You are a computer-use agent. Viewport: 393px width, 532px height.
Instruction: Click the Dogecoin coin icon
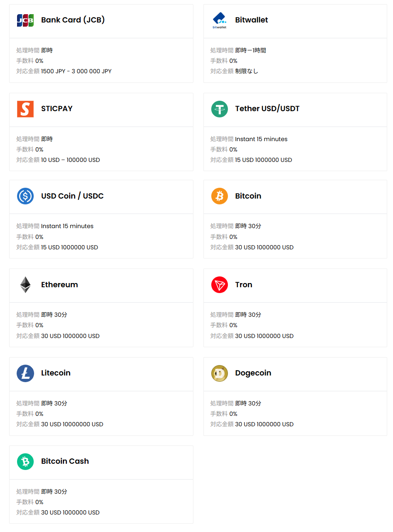(219, 373)
